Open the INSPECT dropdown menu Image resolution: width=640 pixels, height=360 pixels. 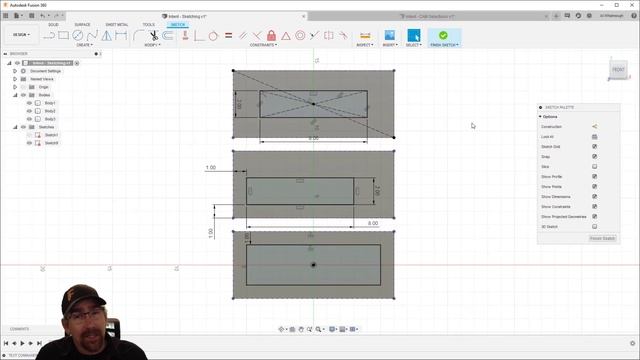[364, 45]
